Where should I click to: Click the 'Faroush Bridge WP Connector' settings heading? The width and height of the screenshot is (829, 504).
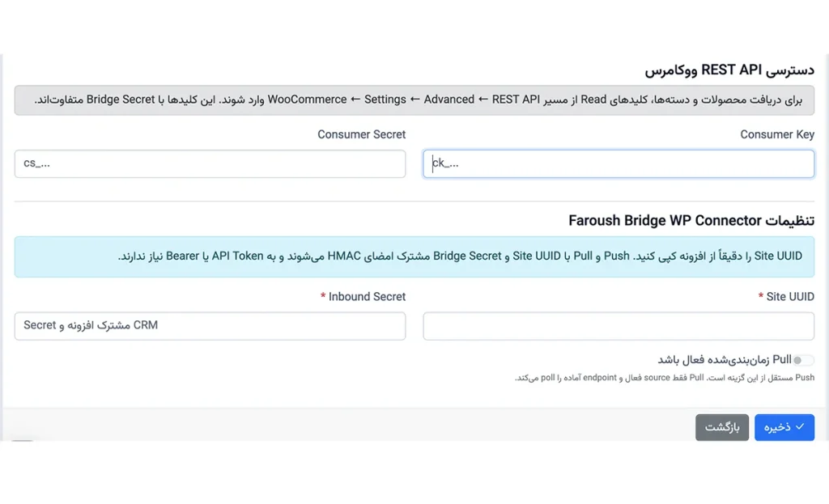(x=691, y=221)
